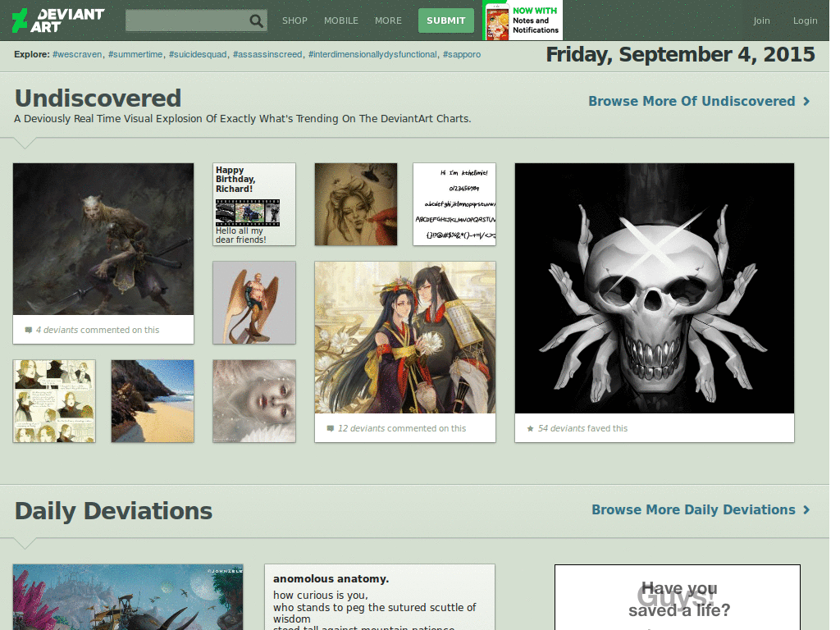Open the kimono couple artwork
This screenshot has width=840, height=630.
[405, 337]
